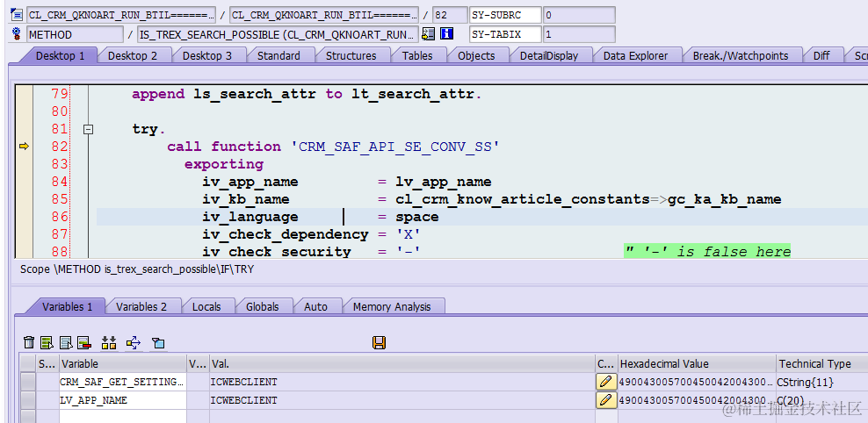Open the Standard tab
This screenshot has height=423, width=868.
pyautogui.click(x=278, y=56)
